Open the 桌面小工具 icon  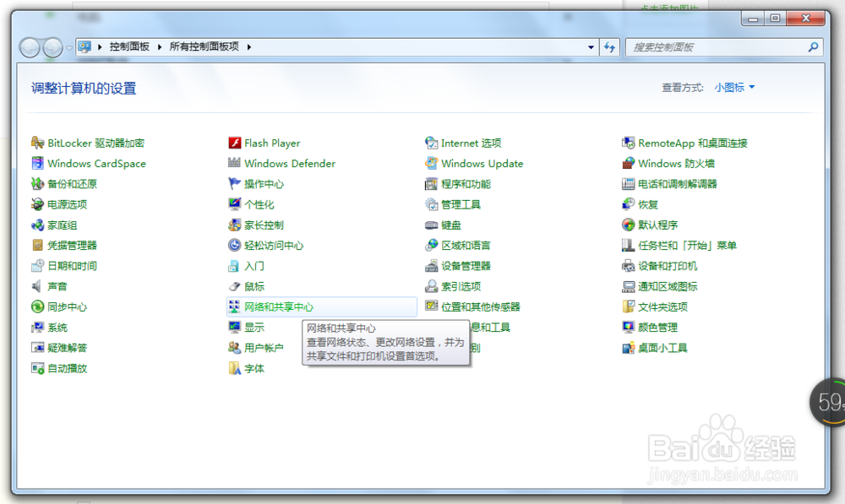click(x=629, y=347)
